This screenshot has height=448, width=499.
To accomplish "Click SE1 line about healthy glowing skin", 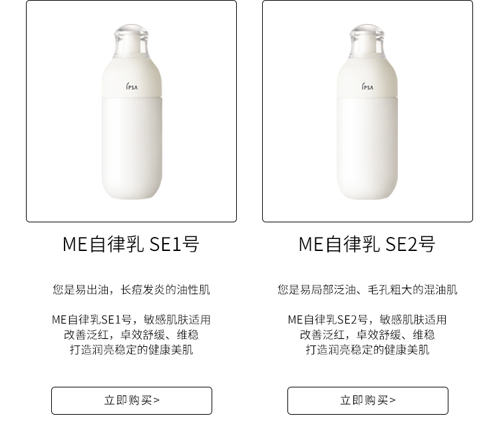I will point(131,349).
